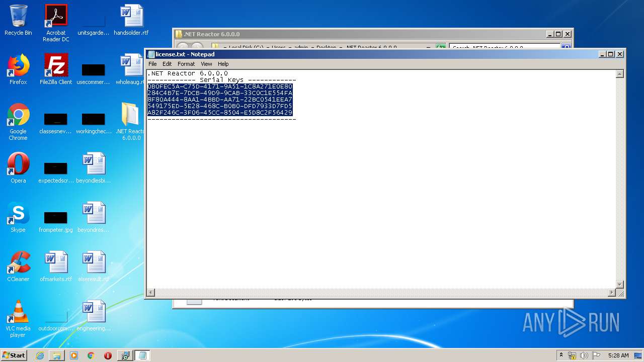Select the Skype desktop shortcut

[x=18, y=217]
